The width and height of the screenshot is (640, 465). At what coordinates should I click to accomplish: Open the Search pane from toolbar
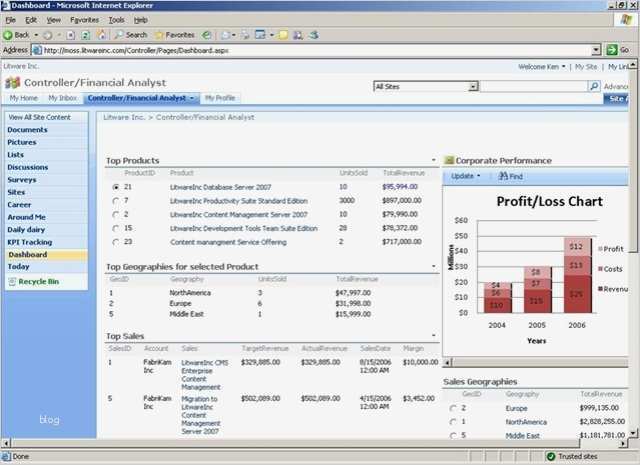point(131,35)
